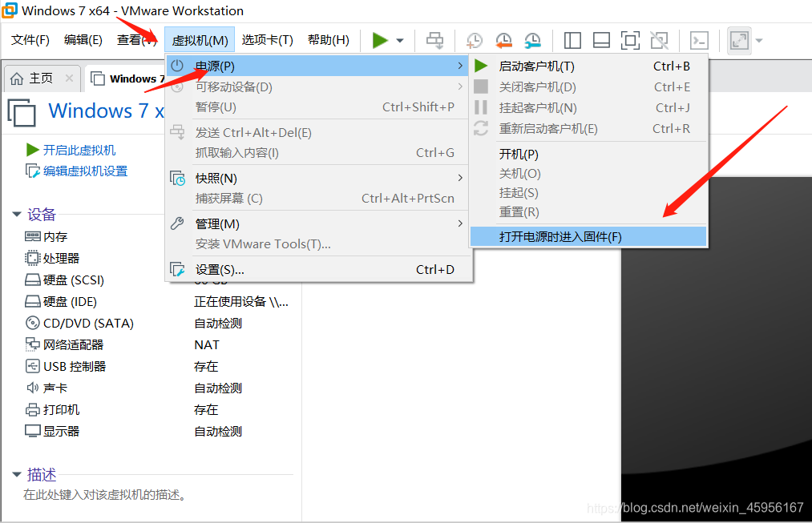Click the console view toolbar icon
Screen dimensions: 812x523
coord(699,40)
